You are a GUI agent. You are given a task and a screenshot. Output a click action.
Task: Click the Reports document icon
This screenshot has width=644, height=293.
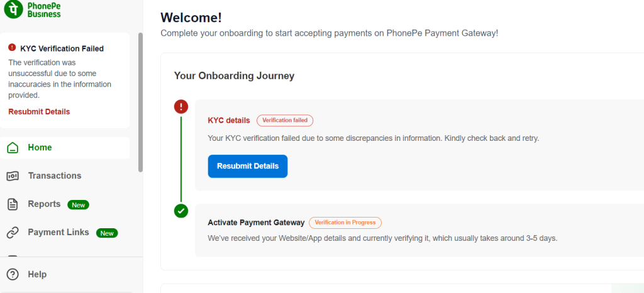(12, 204)
